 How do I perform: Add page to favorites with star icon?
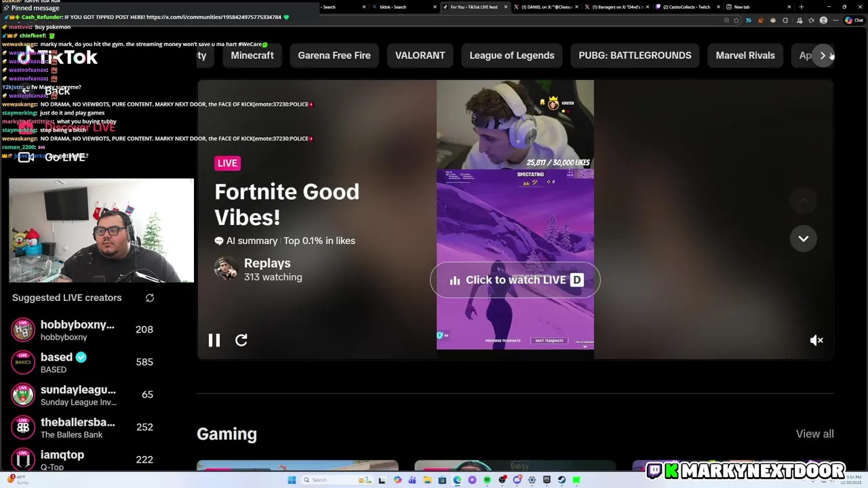pos(736,20)
